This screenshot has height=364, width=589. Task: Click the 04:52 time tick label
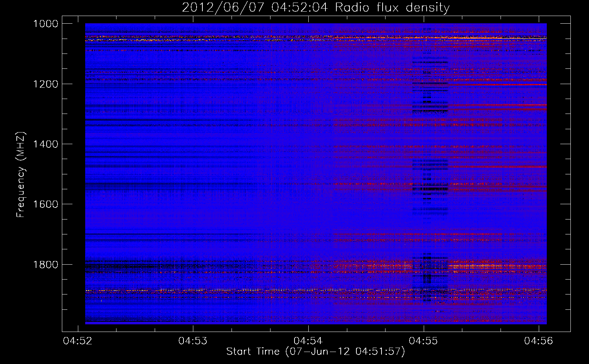pos(78,341)
